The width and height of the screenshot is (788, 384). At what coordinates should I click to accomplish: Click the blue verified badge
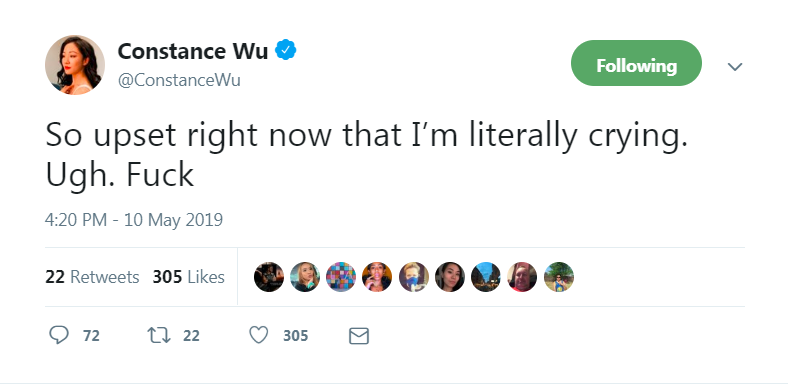click(x=285, y=50)
